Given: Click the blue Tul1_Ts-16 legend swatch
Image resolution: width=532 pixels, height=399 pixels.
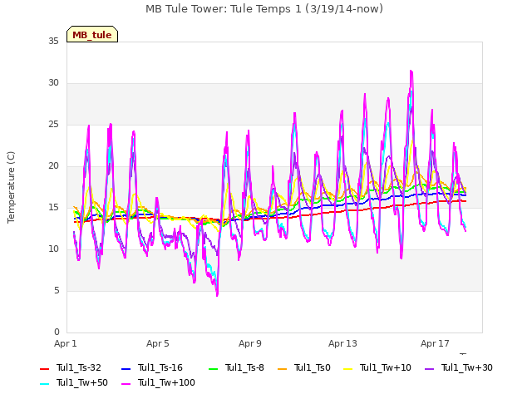Looking at the screenshot, I should pos(126,368).
